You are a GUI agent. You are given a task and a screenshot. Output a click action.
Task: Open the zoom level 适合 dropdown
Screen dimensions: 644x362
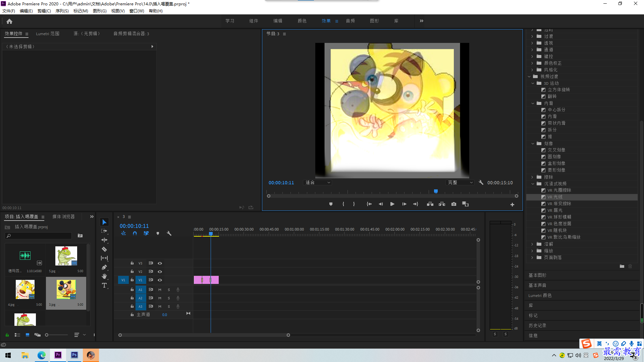coord(317,183)
